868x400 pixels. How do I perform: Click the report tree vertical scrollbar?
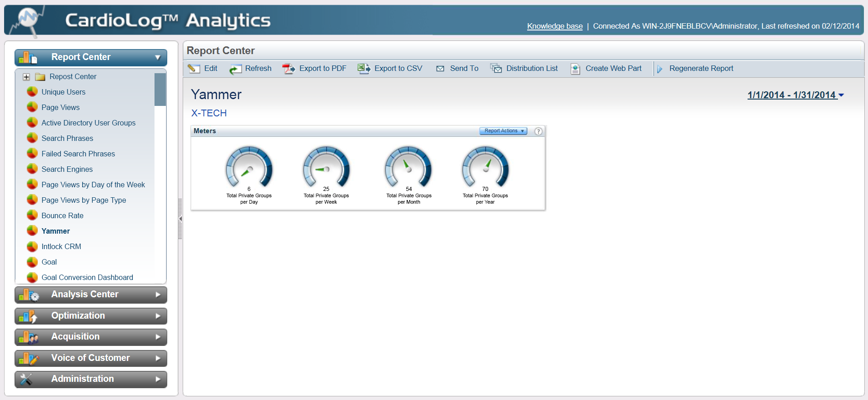click(x=160, y=90)
